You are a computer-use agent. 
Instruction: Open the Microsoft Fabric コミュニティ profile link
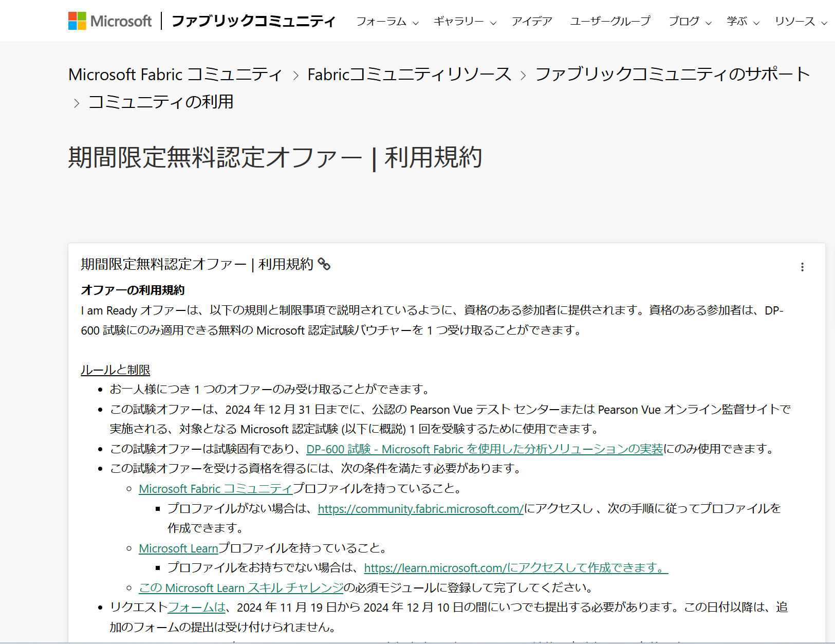coord(216,489)
